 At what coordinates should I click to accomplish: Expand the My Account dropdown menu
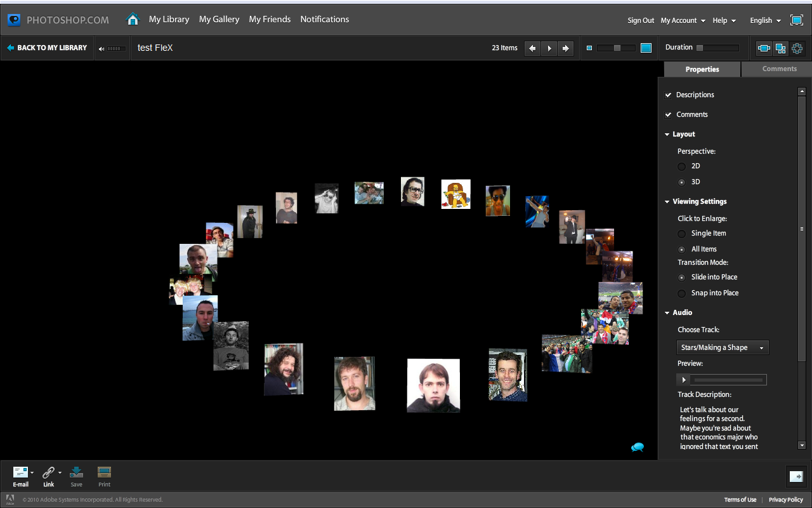(x=683, y=20)
